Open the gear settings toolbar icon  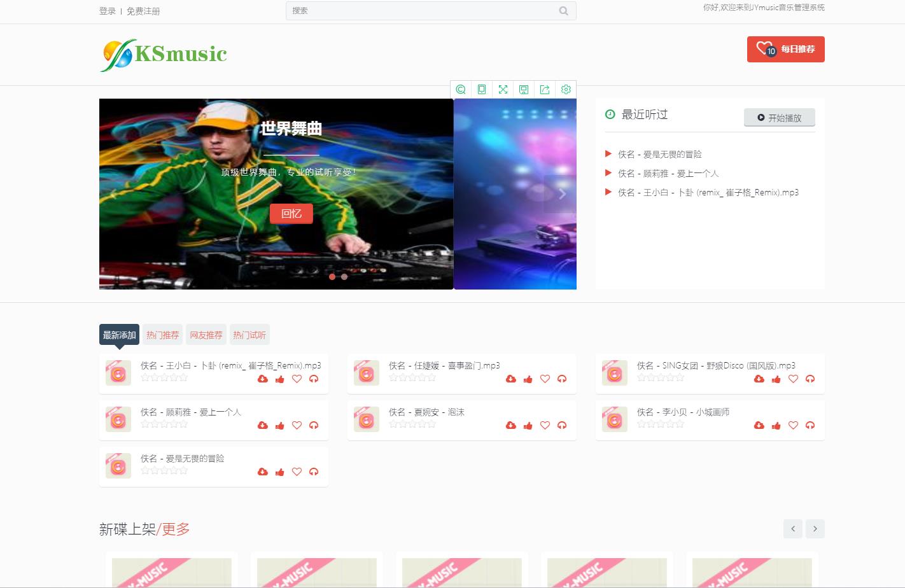click(566, 90)
